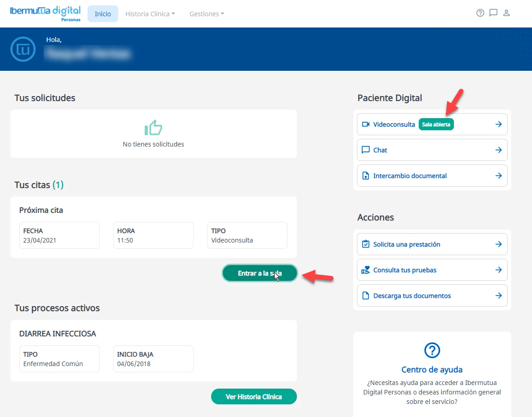Screen dimensions: 532x417
Task: Expand the Gestiones dropdown menu
Action: (x=207, y=14)
